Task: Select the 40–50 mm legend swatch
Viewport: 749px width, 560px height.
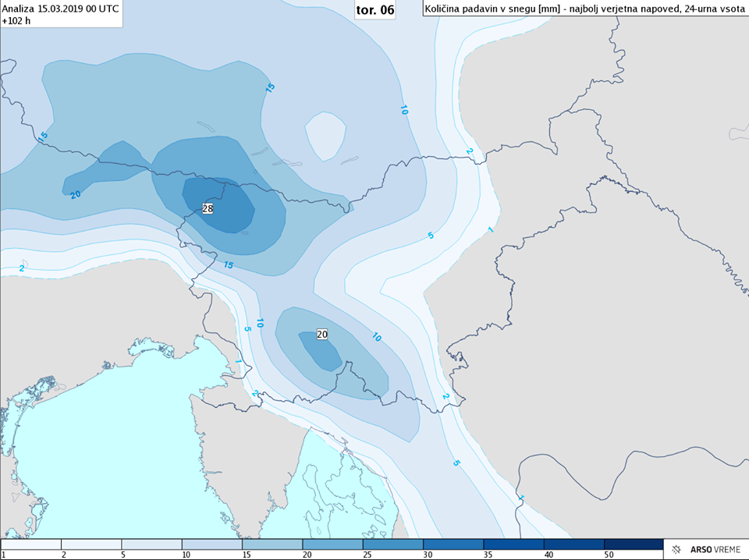Action: (573, 544)
